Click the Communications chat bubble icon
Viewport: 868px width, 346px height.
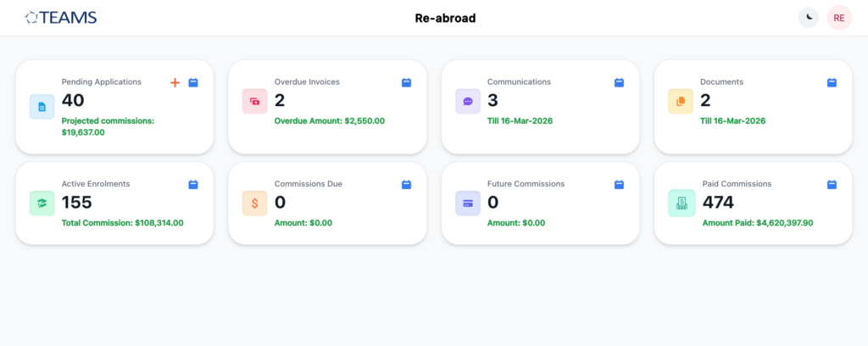click(468, 102)
